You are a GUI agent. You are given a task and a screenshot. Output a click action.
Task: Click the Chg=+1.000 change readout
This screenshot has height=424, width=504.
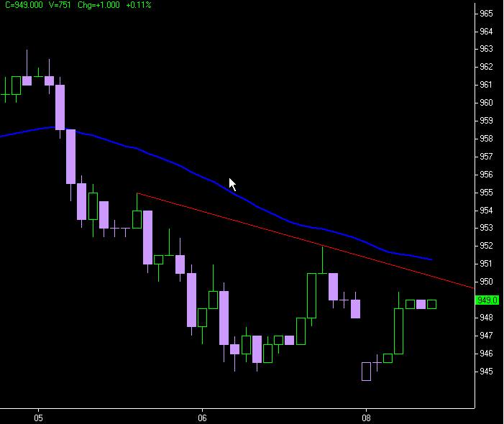(99, 5)
